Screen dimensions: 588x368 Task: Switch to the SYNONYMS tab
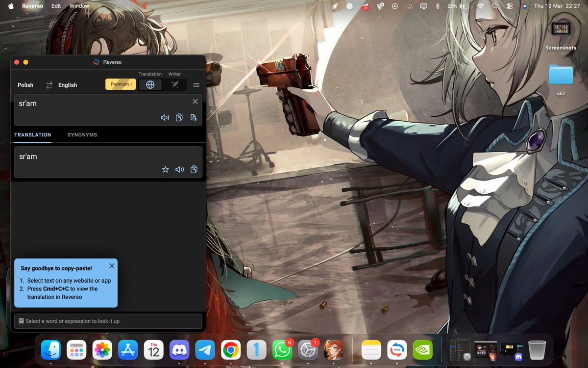click(x=82, y=135)
